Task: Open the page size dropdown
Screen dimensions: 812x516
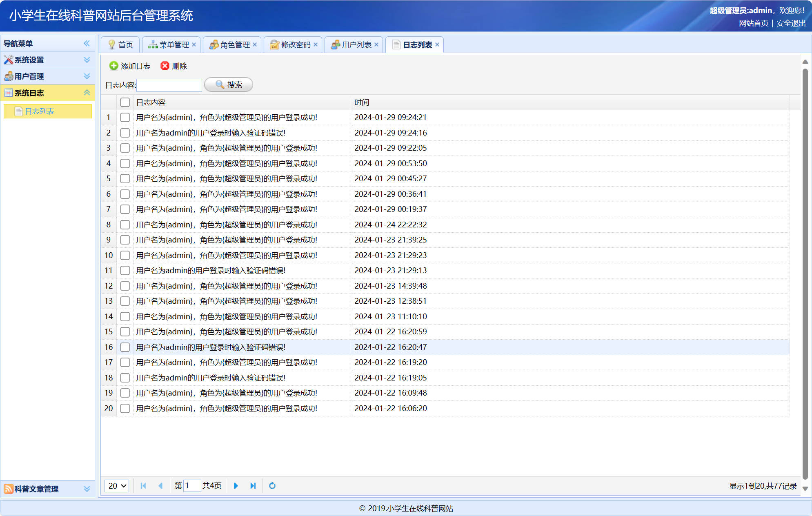Action: tap(117, 486)
